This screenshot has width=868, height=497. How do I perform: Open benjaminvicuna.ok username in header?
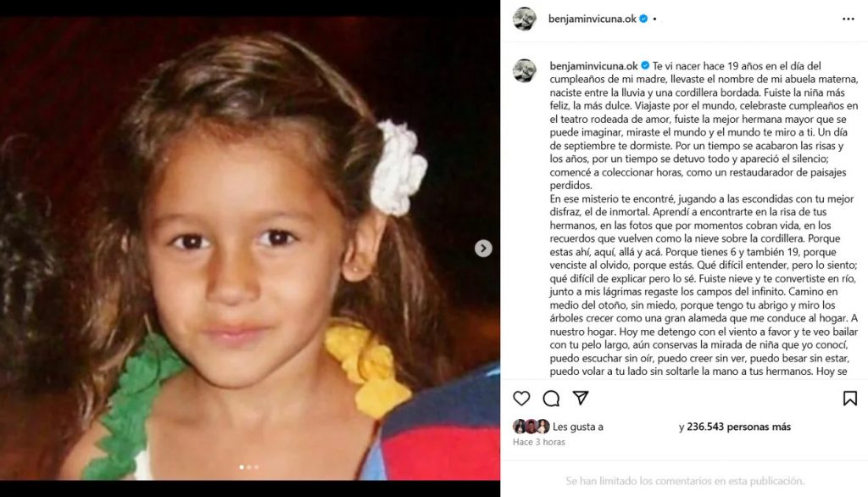tap(592, 19)
